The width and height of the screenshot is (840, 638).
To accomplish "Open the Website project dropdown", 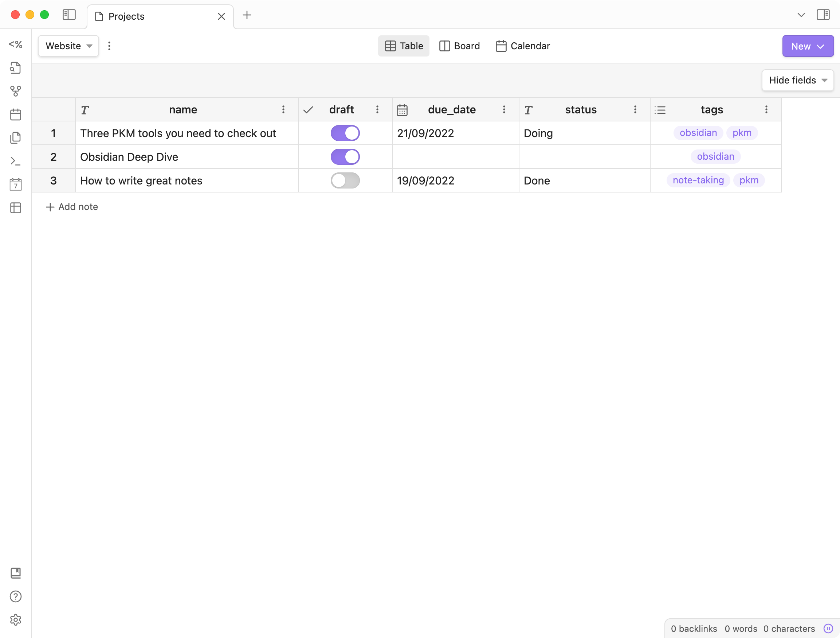I will coord(68,46).
